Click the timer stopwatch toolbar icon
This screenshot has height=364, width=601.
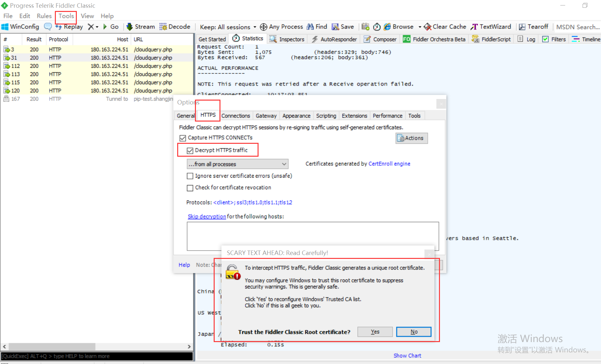coord(377,27)
